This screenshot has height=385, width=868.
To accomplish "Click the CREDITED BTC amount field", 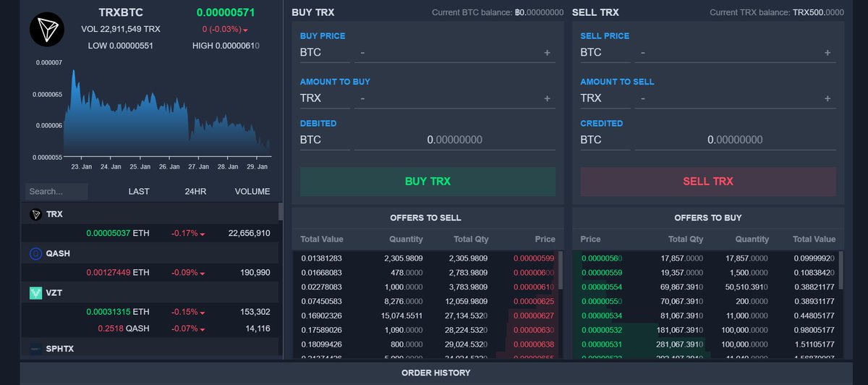I will 735,140.
